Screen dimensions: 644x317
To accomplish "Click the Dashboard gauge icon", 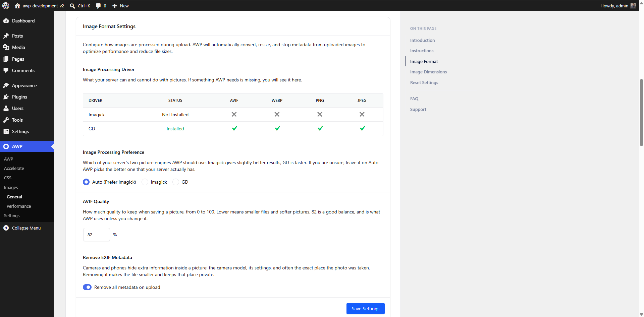I will (6, 21).
